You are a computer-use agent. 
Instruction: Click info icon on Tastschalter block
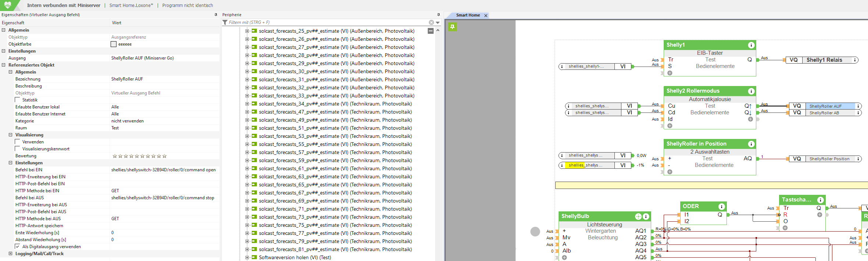tap(820, 200)
